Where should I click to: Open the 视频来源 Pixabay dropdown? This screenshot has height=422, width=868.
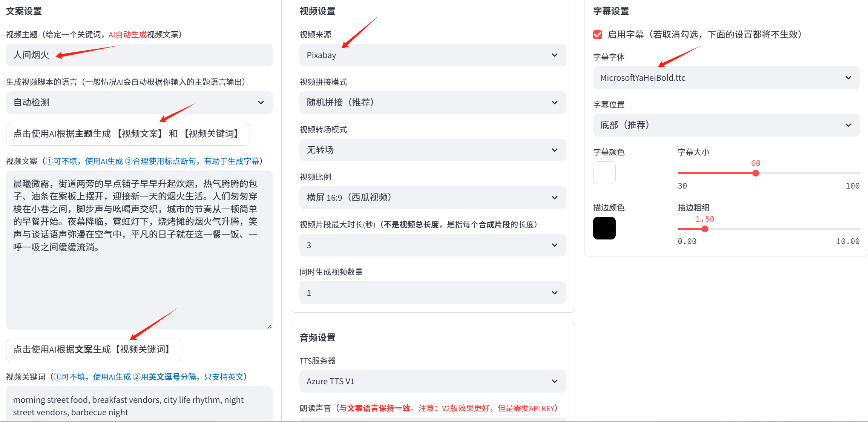[432, 55]
